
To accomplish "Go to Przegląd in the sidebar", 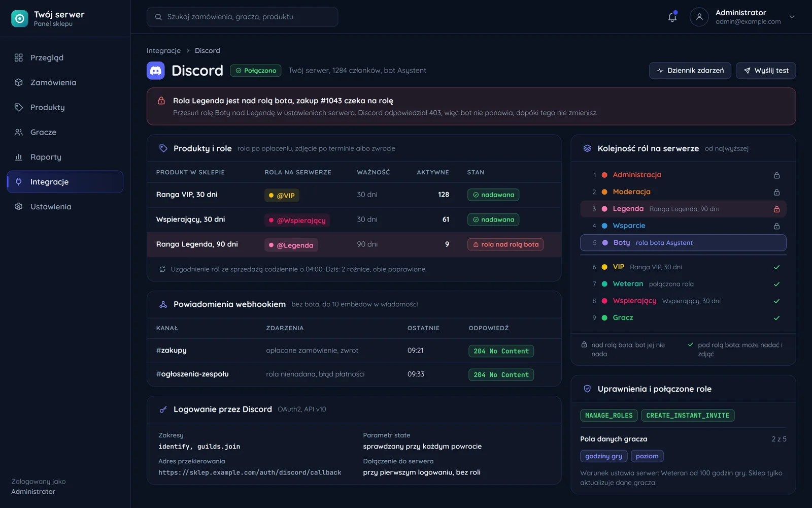I will click(x=65, y=57).
